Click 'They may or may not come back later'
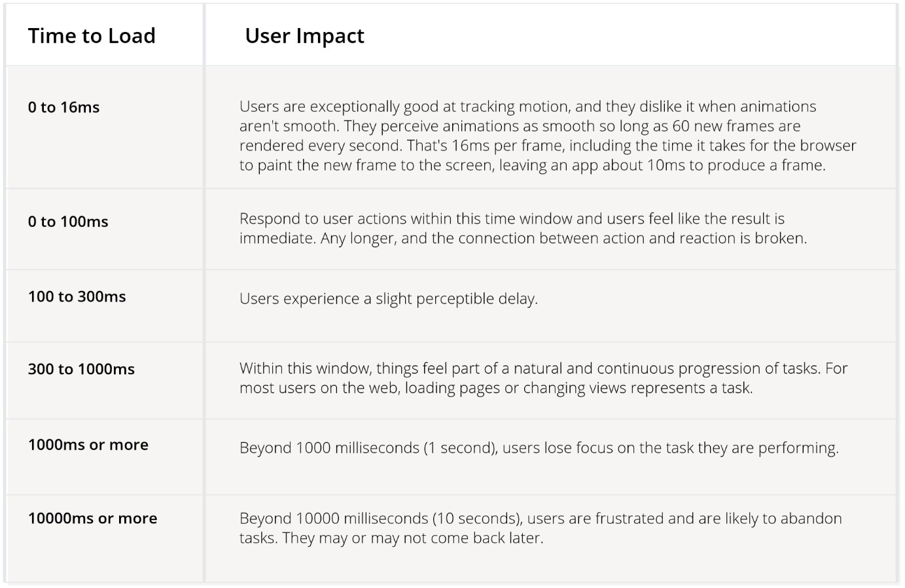 pyautogui.click(x=412, y=538)
